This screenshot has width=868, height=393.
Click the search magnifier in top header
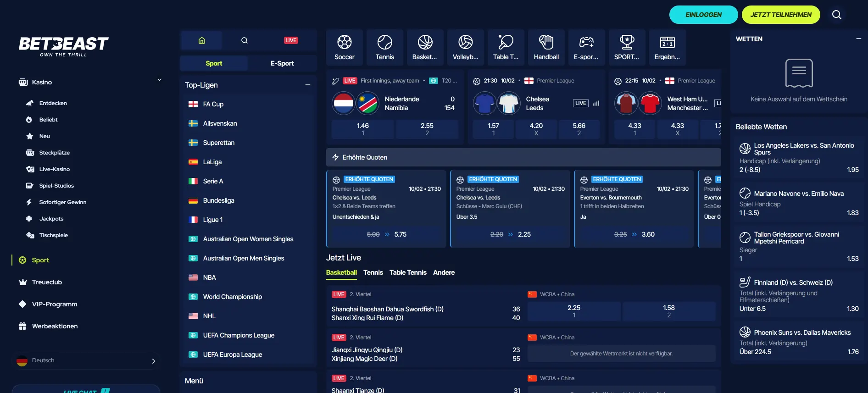coord(837,15)
